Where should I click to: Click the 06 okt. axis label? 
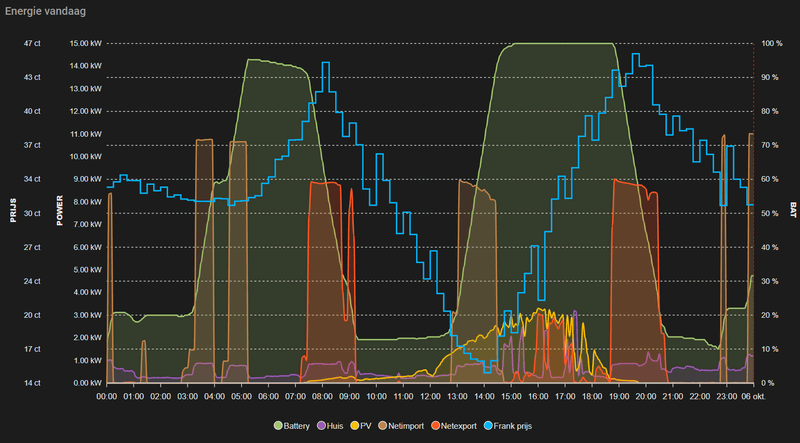point(755,397)
